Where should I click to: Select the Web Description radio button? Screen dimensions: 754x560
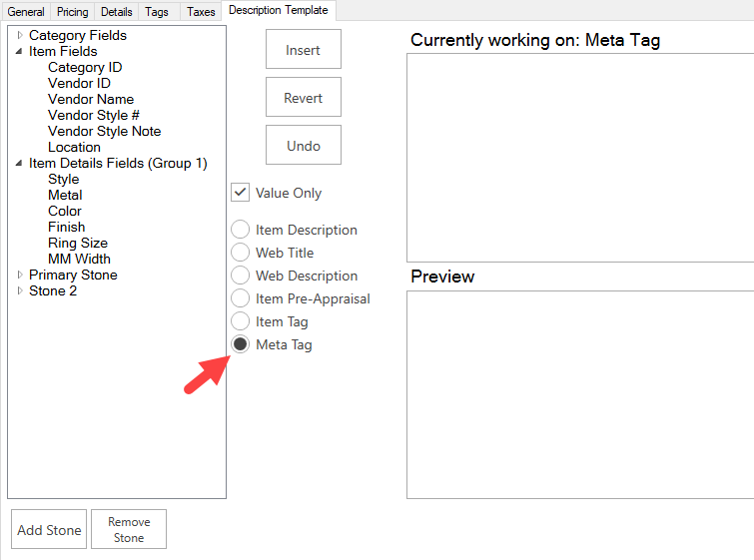(241, 276)
